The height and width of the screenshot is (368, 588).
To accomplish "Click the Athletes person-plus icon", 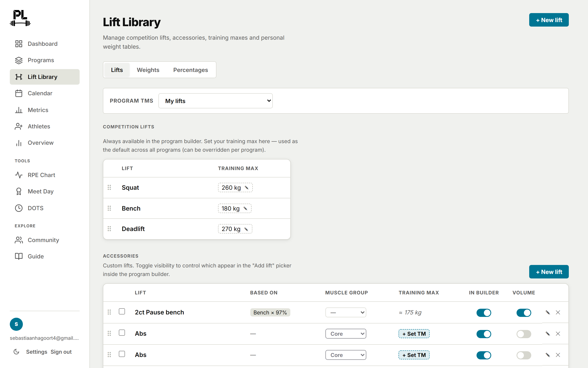I will tap(19, 126).
